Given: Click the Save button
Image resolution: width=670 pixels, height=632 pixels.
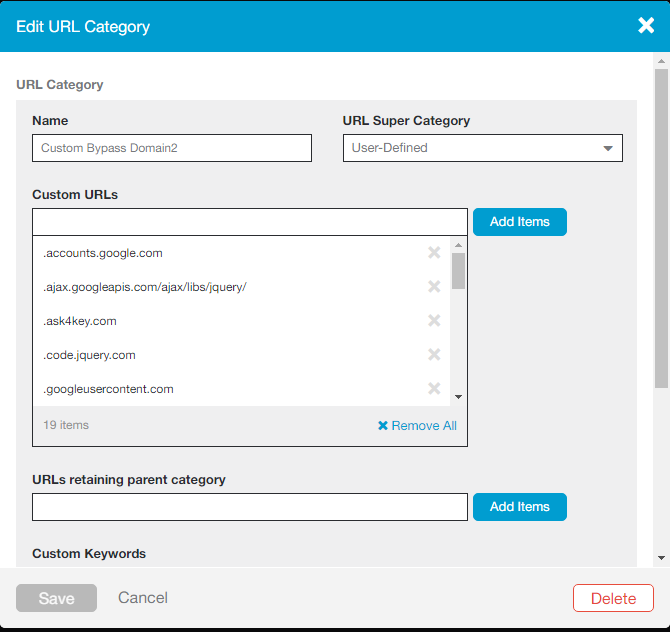Looking at the screenshot, I should pos(56,598).
